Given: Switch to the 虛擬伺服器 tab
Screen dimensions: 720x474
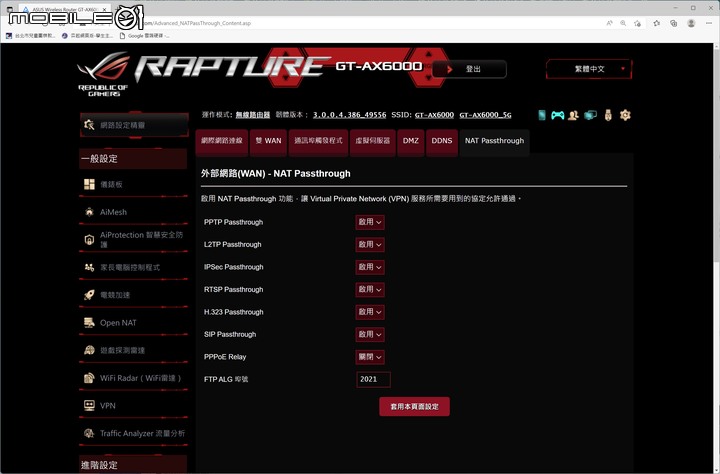Looking at the screenshot, I should pos(372,141).
